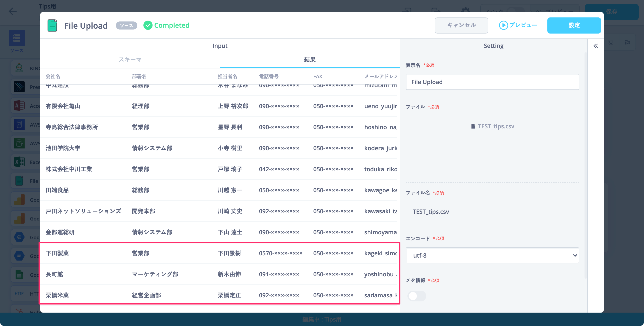This screenshot has height=326, width=644.
Task: Select the 下田製菓 cell
Action: tap(57, 253)
